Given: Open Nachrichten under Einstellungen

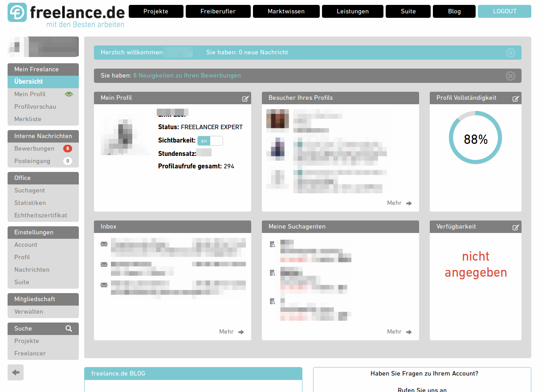Looking at the screenshot, I should tap(32, 269).
